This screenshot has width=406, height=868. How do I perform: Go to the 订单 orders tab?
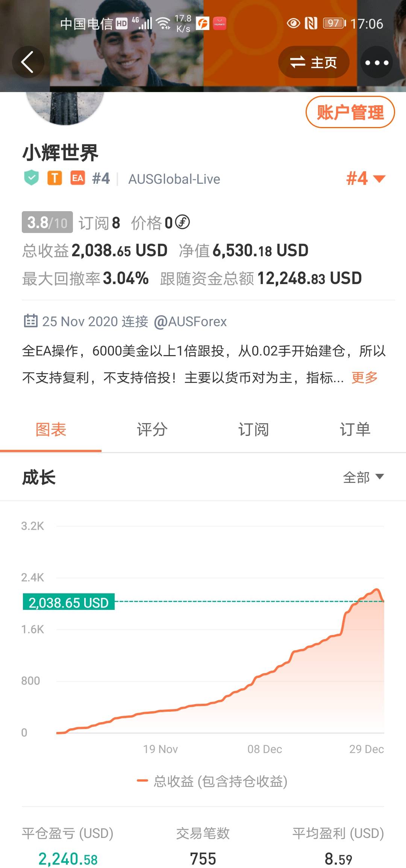click(x=355, y=429)
